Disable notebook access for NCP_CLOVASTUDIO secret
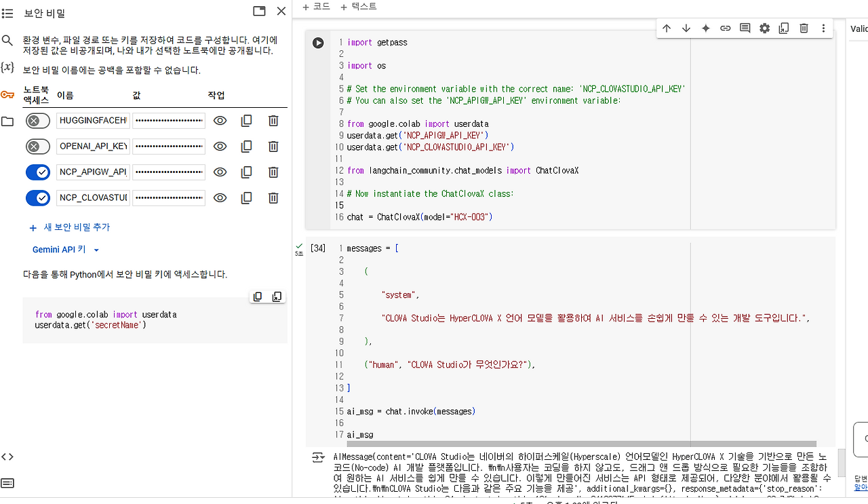 (38, 197)
